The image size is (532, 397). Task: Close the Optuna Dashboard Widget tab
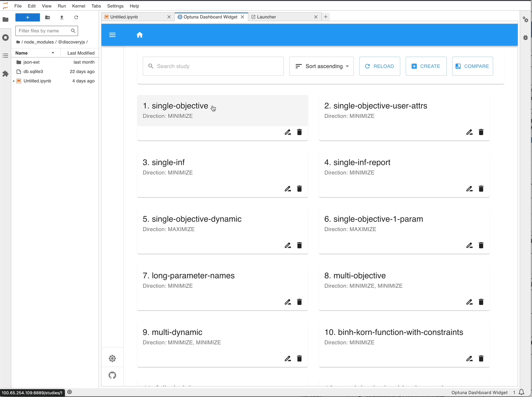(242, 17)
